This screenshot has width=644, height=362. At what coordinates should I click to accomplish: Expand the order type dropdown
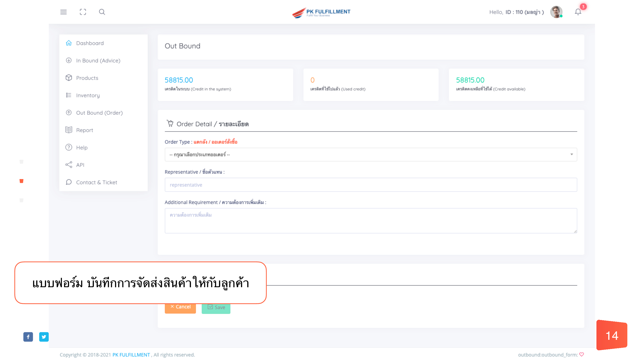370,154
